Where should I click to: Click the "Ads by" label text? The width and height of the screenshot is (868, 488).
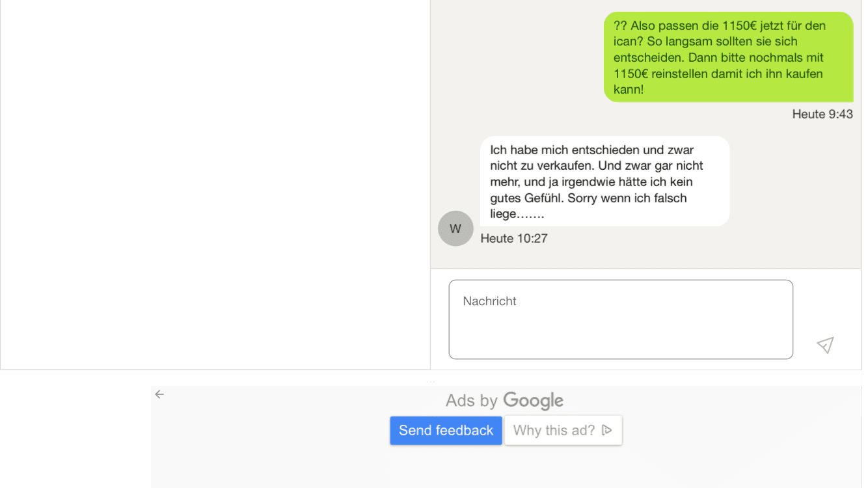coord(472,401)
